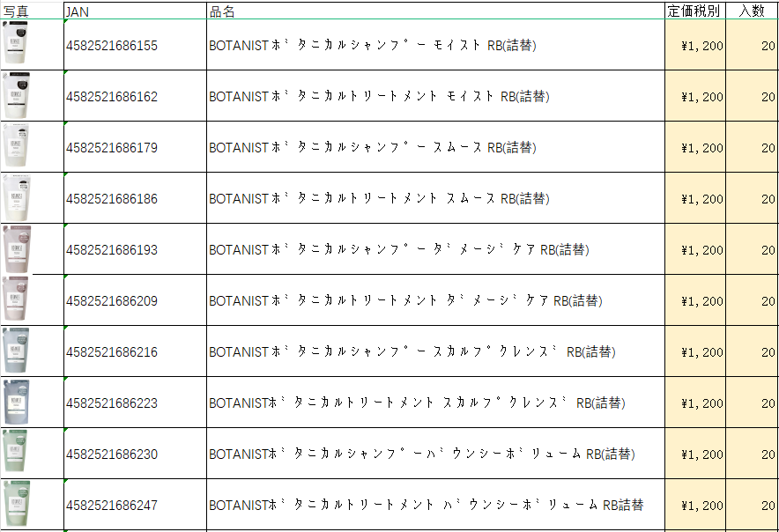Select product name ボタニカルトリートメント モイスト RB(詰替)

[x=435, y=96]
